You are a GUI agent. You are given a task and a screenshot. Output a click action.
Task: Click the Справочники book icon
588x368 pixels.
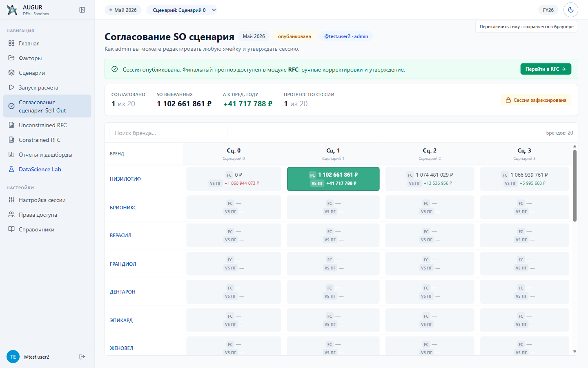[11, 229]
